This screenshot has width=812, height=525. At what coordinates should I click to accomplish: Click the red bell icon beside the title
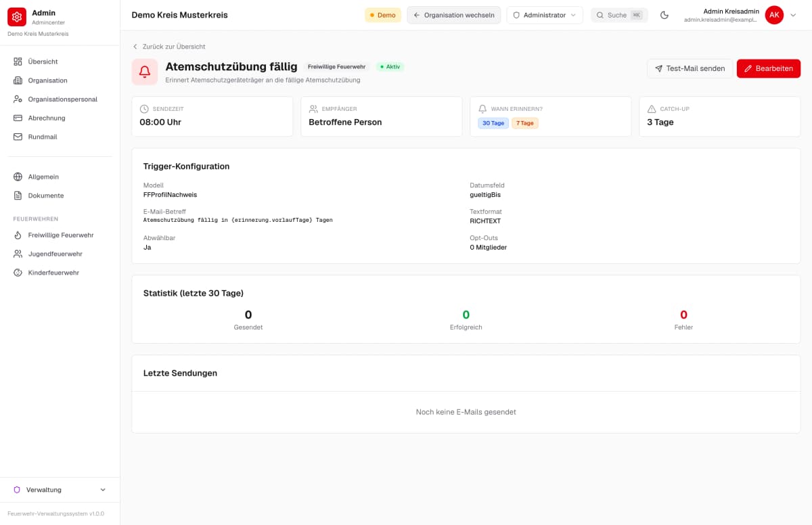145,72
